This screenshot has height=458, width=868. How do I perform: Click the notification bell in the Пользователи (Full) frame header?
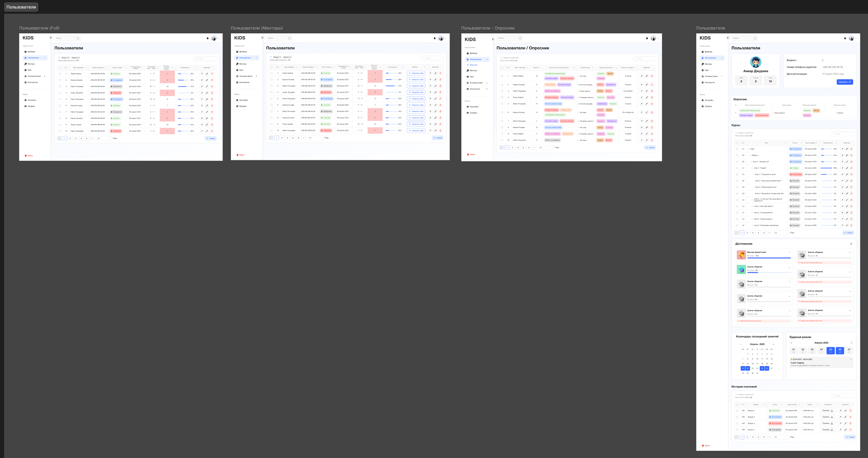point(208,38)
